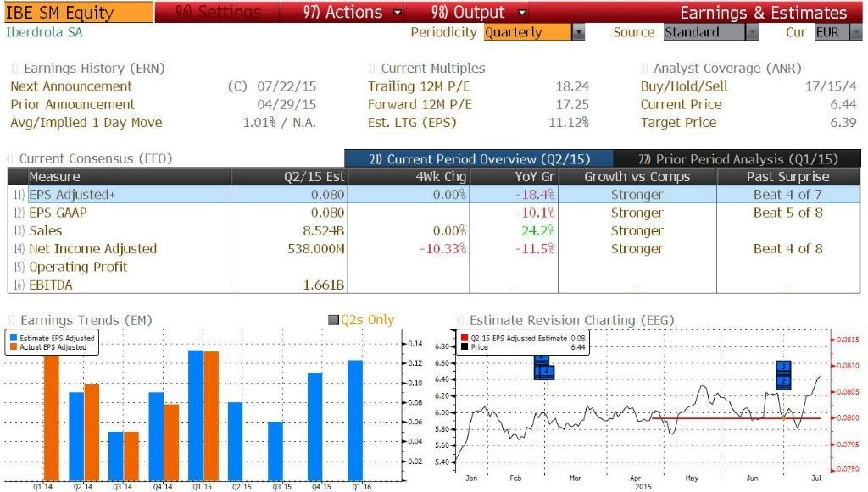Click the Est. LTG (EPS) value 11.12%
Image resolution: width=868 pixels, height=492 pixels.
pyautogui.click(x=569, y=122)
